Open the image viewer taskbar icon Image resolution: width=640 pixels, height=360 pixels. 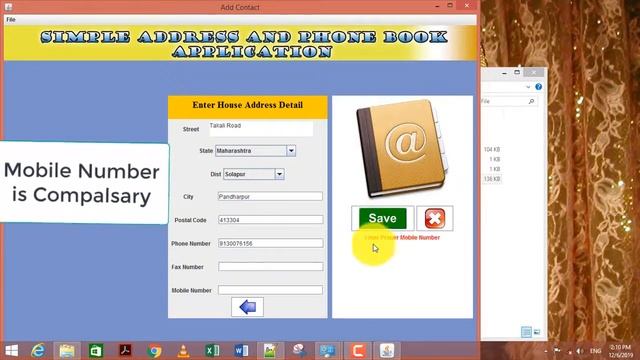tap(270, 351)
